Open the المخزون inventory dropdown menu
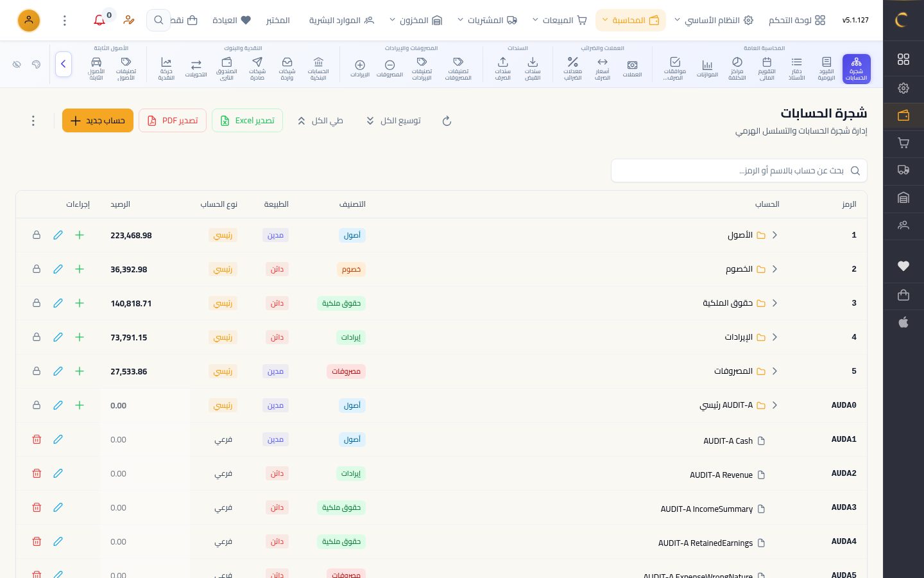The width and height of the screenshot is (924, 578). coord(416,21)
